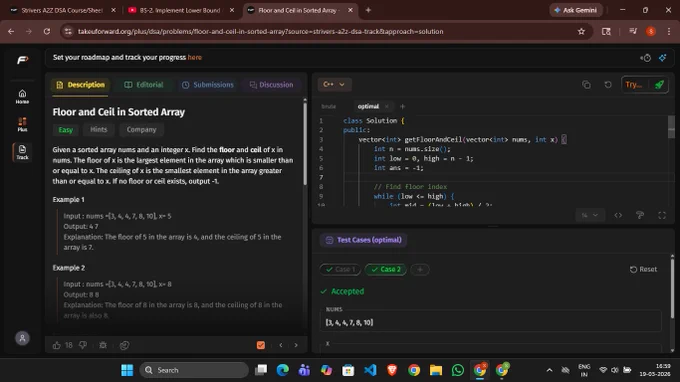Open the C++ language dropdown
680x382 pixels.
pos(334,85)
